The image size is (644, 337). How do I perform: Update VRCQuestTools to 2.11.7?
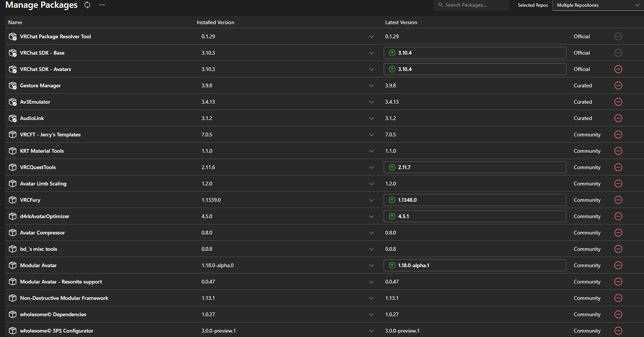[x=475, y=167]
